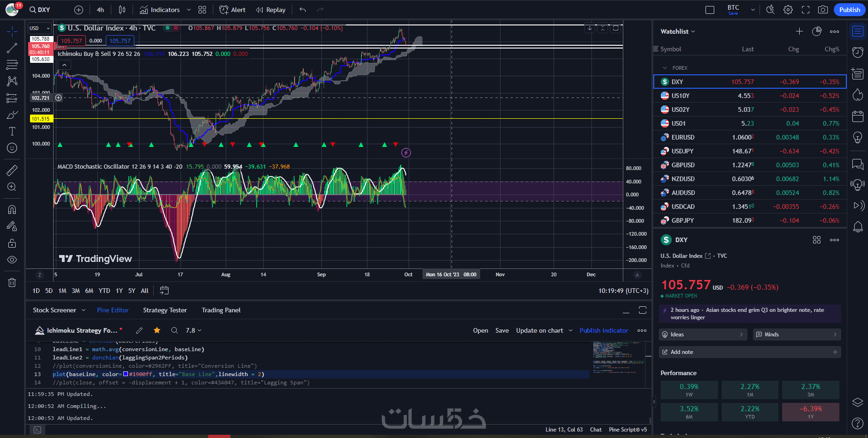This screenshot has width=868, height=438.
Task: Toggle auto scale A button
Action: [637, 275]
